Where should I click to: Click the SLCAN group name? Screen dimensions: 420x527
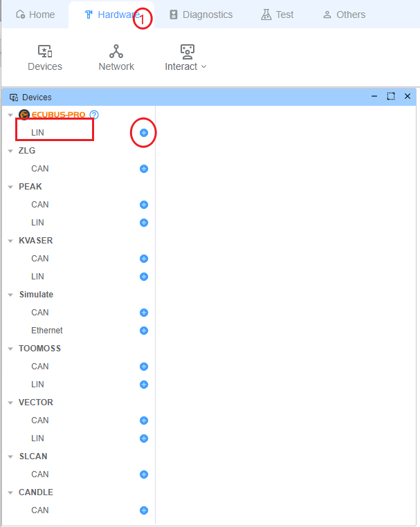[33, 456]
